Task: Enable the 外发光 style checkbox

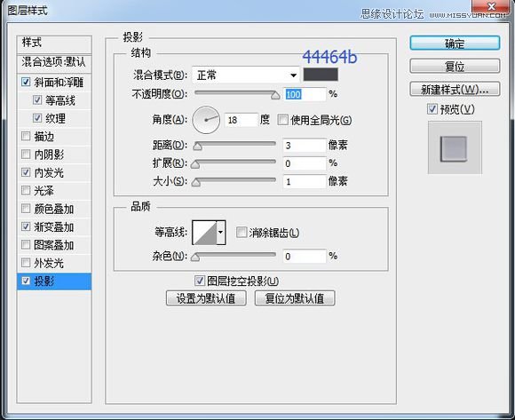Action: 26,262
